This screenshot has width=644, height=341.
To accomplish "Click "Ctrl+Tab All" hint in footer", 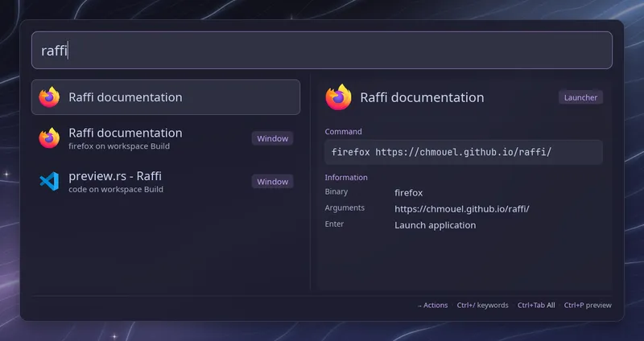I will point(536,306).
